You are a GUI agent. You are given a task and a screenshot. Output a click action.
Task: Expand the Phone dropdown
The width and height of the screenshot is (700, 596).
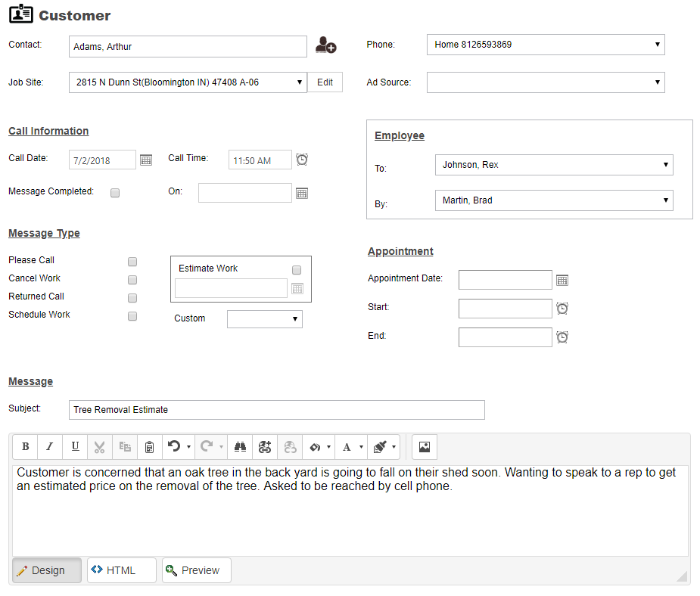[x=546, y=45]
